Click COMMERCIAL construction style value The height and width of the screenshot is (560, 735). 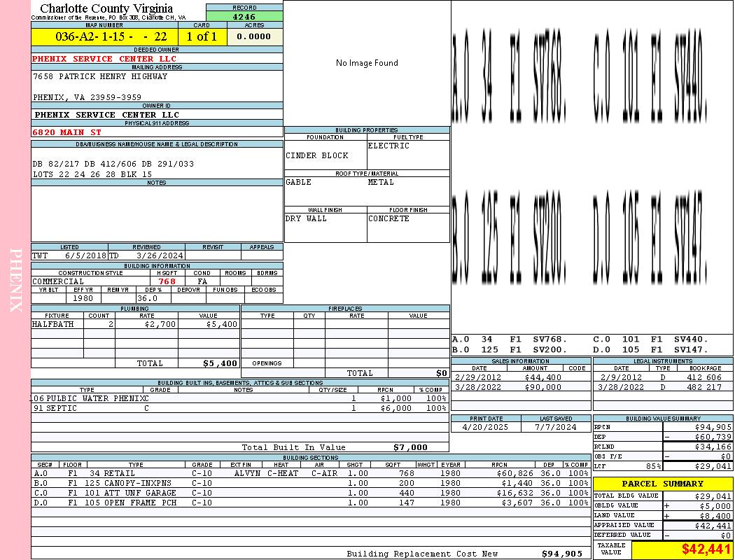coord(58,281)
